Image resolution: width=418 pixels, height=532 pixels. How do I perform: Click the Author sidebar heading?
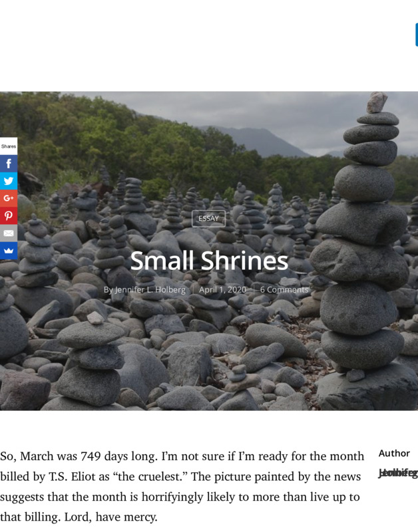[394, 454]
